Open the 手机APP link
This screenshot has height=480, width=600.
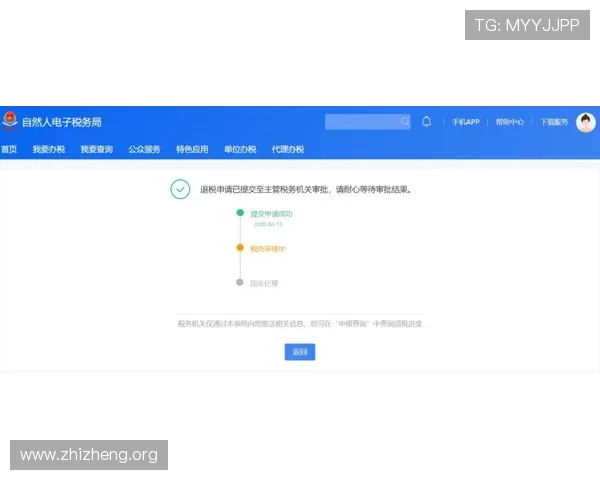pyautogui.click(x=466, y=122)
